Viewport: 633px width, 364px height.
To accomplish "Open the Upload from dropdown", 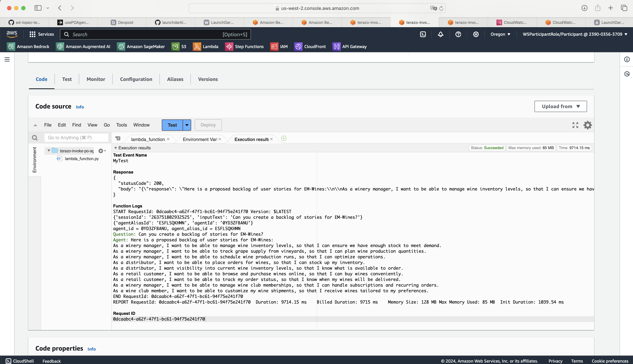I will click(x=561, y=107).
